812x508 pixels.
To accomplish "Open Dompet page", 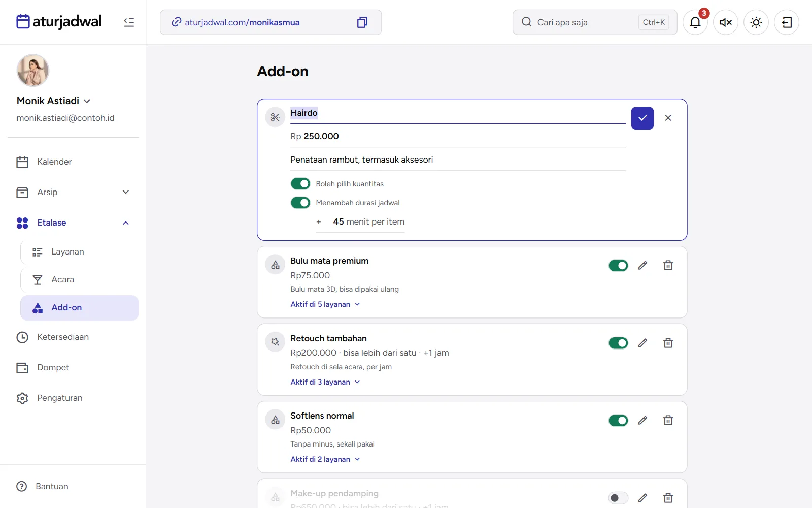I will pyautogui.click(x=73, y=367).
